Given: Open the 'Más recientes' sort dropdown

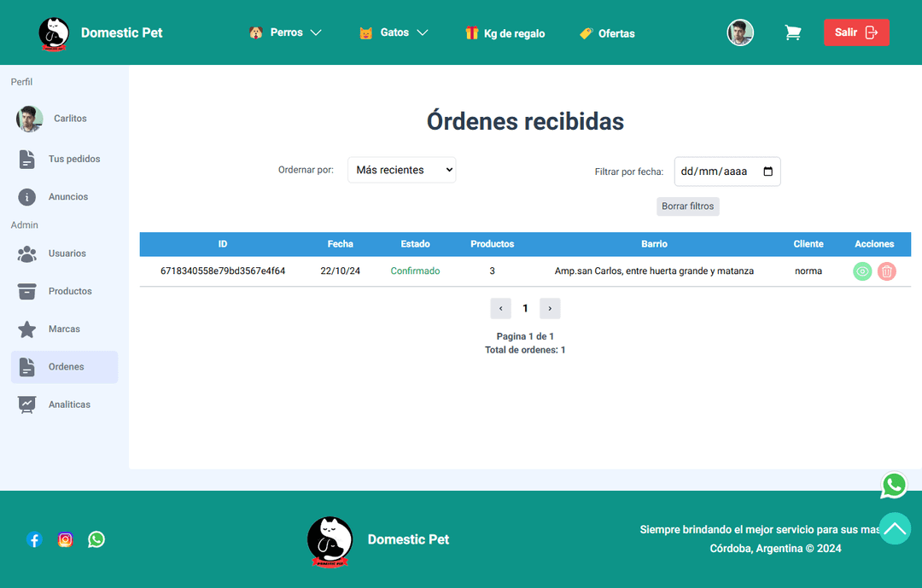Looking at the screenshot, I should (401, 170).
